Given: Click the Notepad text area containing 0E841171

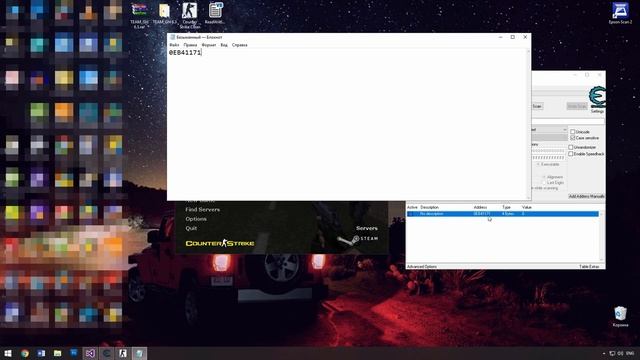Looking at the screenshot, I should [347, 124].
